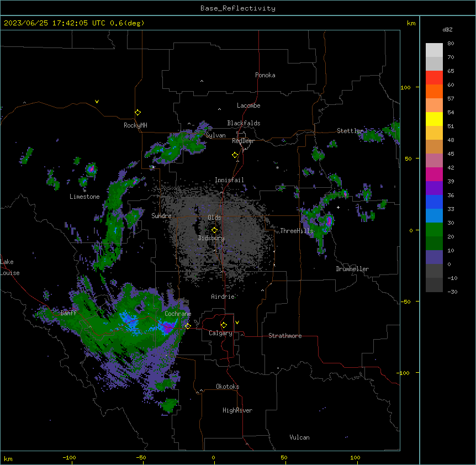Select the purple 36-39 dBZ legend swatch
This screenshot has height=465, width=476.
click(x=434, y=188)
